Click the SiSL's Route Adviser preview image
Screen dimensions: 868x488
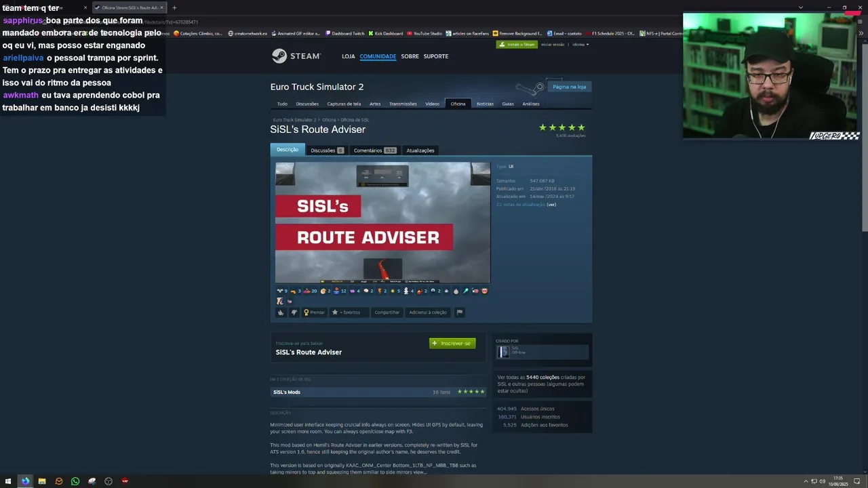[382, 222]
